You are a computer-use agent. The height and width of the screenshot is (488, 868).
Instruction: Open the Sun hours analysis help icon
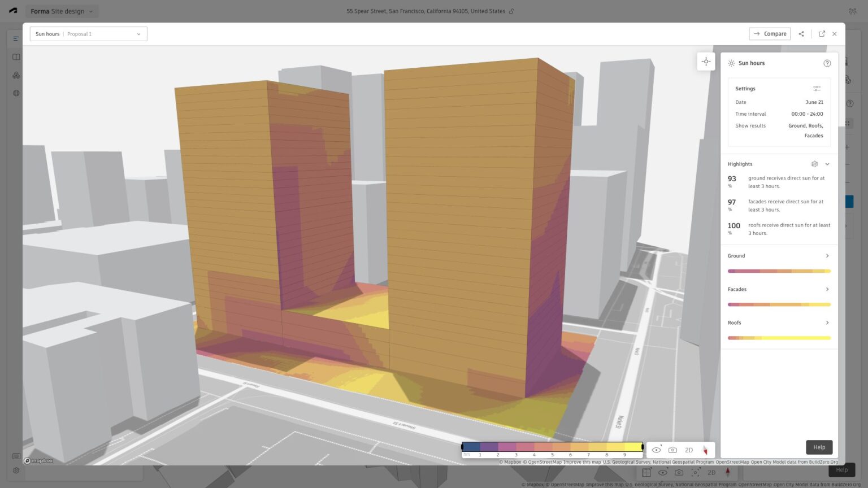[827, 63]
